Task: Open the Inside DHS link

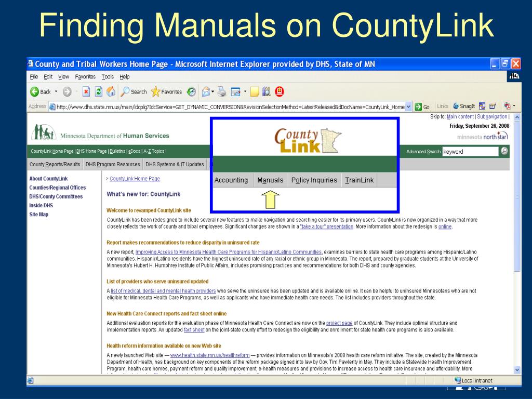Action: click(x=41, y=205)
